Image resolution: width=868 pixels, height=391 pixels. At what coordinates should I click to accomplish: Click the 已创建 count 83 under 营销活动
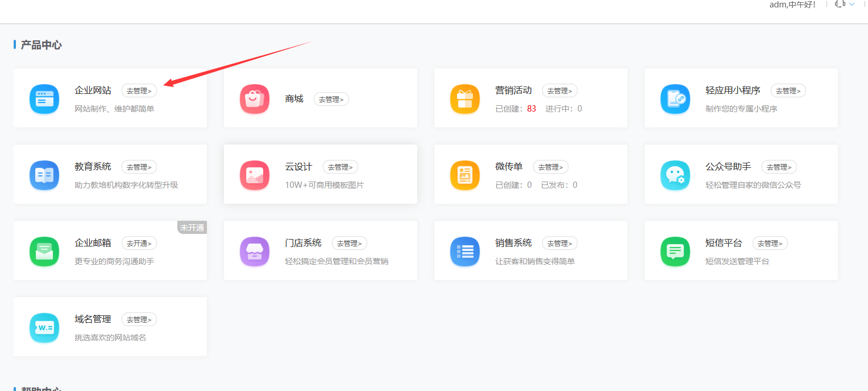coord(531,109)
